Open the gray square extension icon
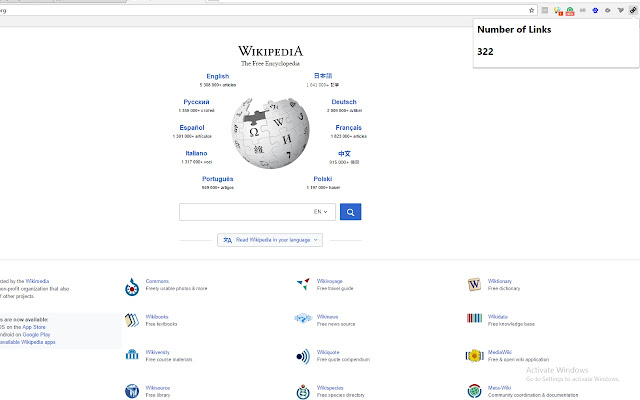640x400 pixels. (x=545, y=11)
